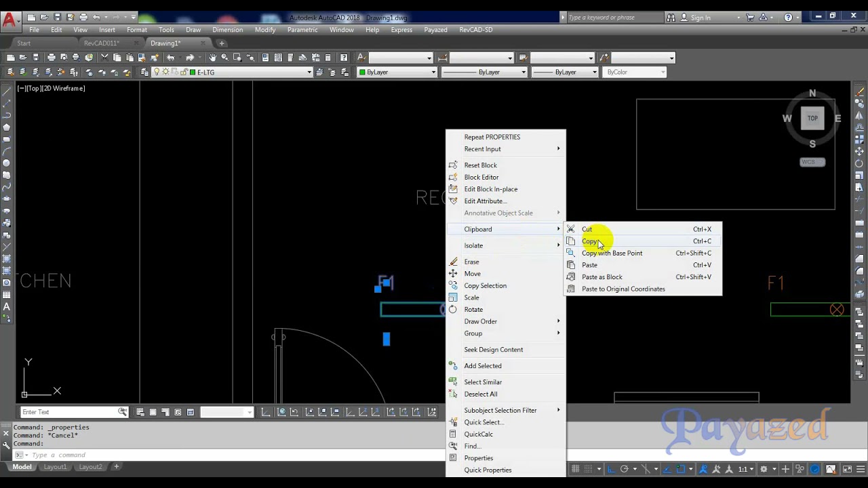
Task: Click the Undo arrow icon
Action: (171, 58)
